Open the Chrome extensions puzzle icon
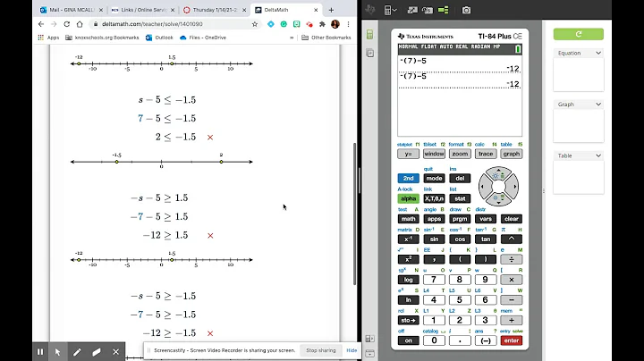 point(322,24)
